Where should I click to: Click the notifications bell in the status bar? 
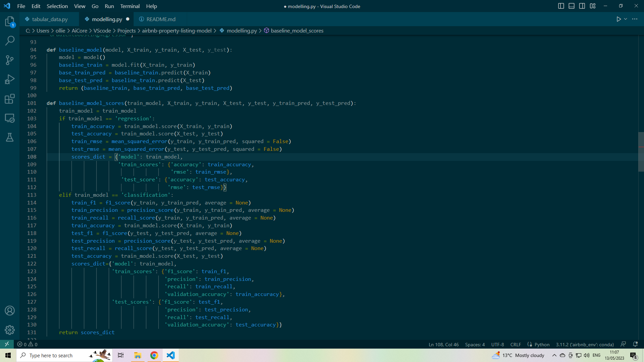(x=636, y=344)
